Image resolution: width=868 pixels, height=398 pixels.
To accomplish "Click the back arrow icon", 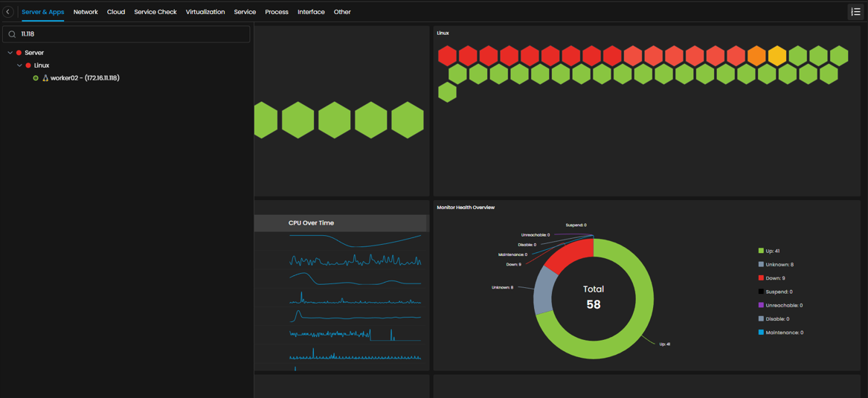I will point(8,12).
